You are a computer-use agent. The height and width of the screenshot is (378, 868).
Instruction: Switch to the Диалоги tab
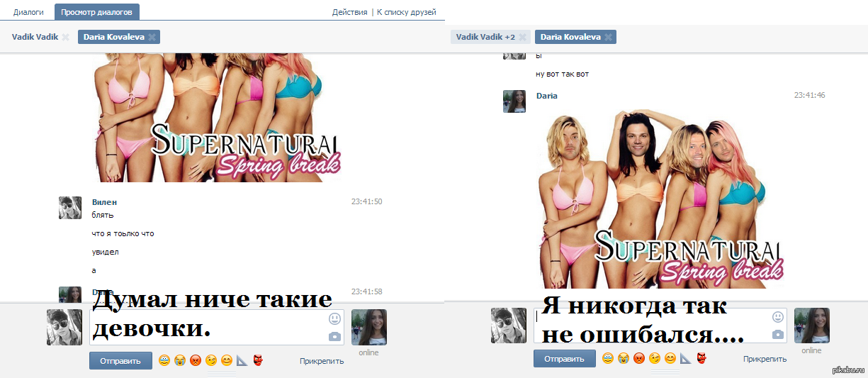pos(28,12)
